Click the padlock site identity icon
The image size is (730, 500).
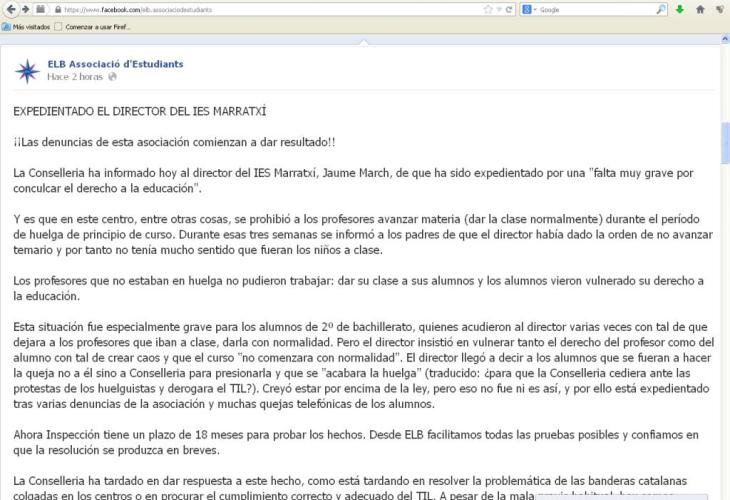58,8
